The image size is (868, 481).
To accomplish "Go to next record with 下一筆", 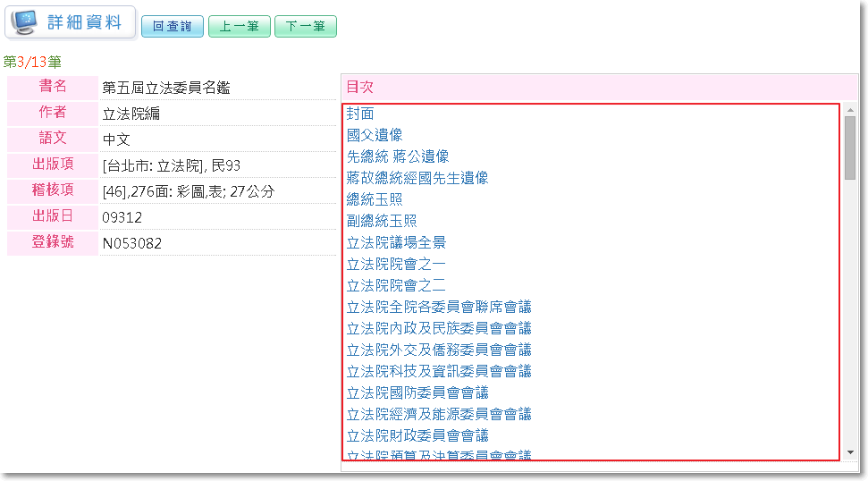I will (306, 27).
